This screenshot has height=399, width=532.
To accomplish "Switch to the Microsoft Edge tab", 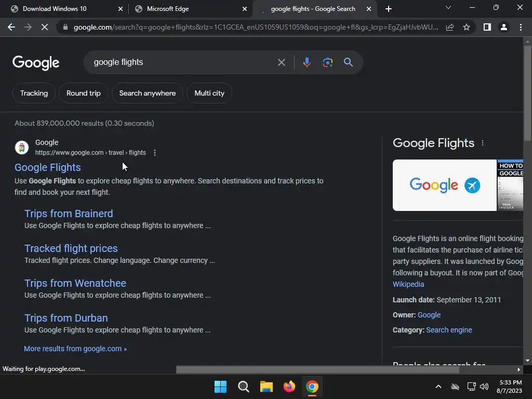I will pos(168,9).
